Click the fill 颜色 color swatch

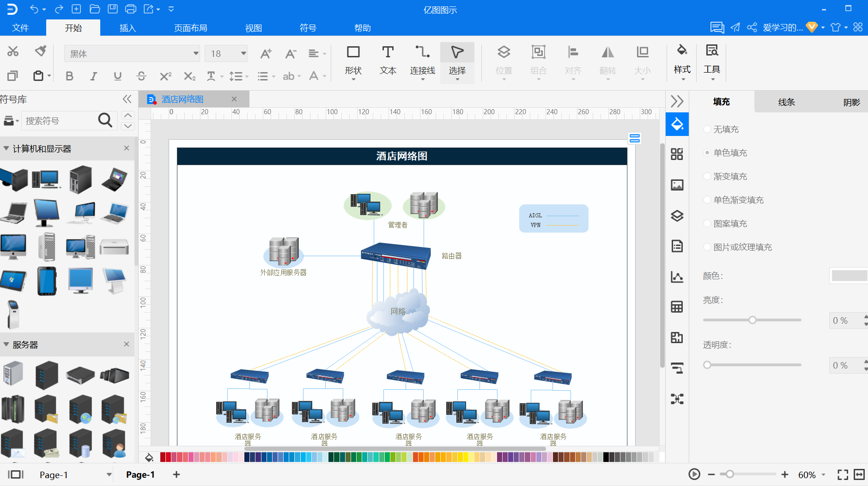[849, 276]
